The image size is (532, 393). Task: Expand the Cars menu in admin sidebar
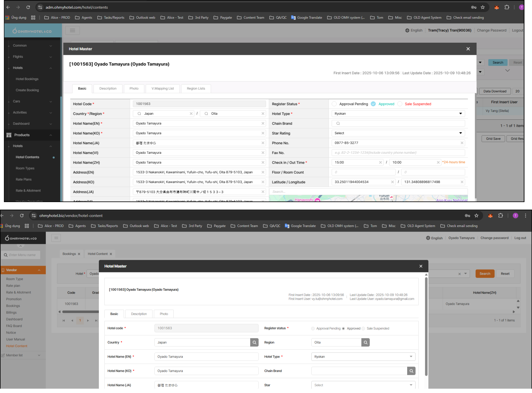pyautogui.click(x=32, y=101)
